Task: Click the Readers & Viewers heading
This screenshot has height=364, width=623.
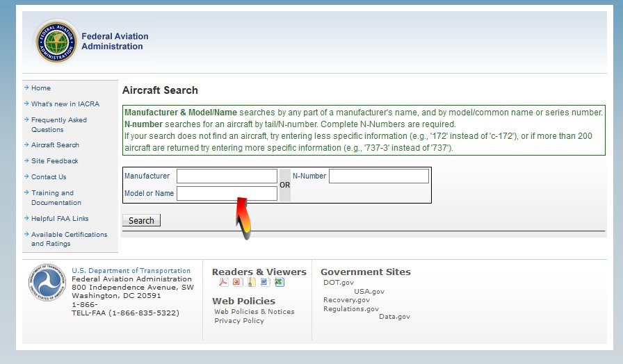Action: coord(259,272)
